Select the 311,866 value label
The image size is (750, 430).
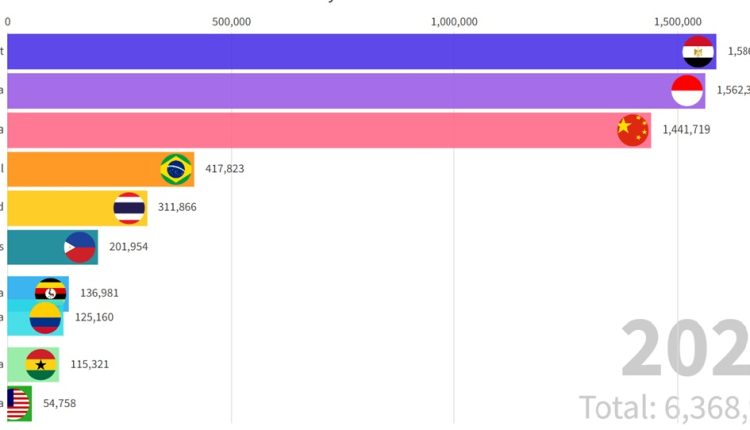click(178, 208)
